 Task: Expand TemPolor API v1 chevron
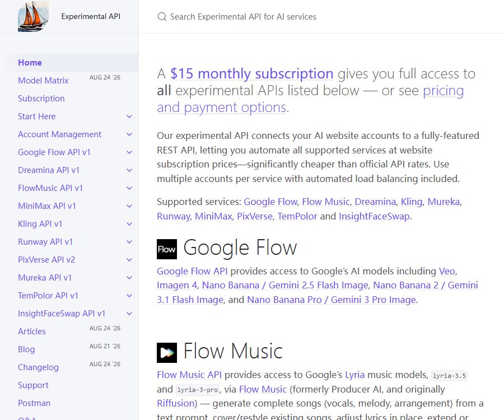[129, 296]
